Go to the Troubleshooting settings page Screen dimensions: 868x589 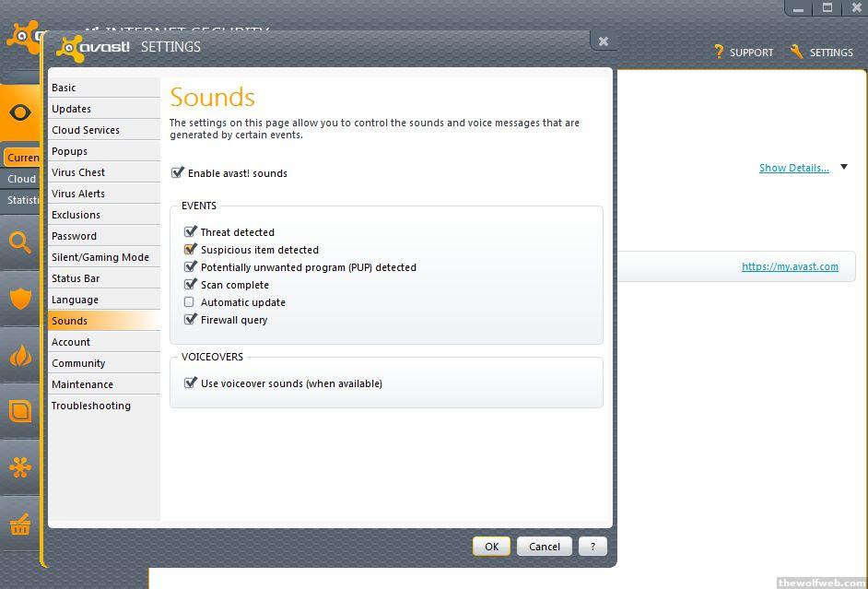tap(90, 406)
